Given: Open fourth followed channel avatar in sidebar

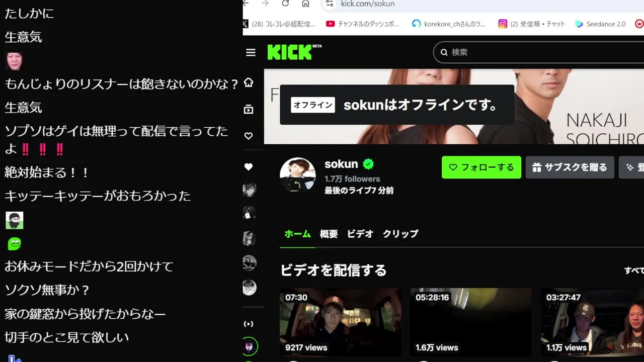Looking at the screenshot, I should [250, 263].
